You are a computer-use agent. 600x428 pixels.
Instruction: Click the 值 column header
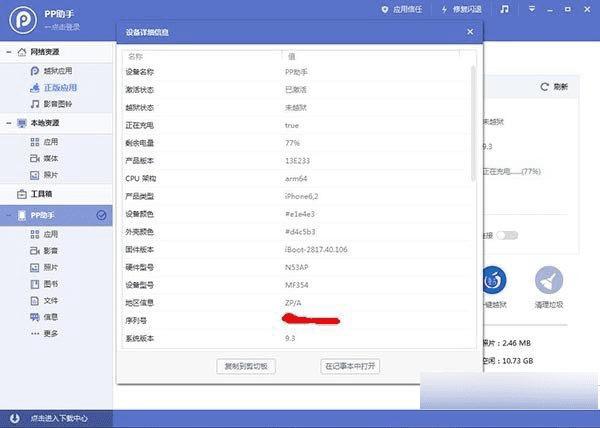click(292, 57)
